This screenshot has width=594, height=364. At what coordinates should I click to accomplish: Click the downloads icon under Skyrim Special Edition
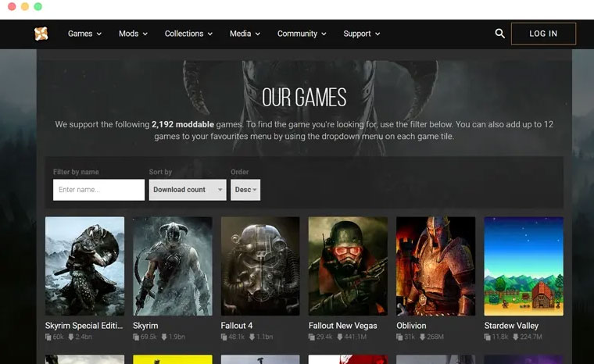(x=71, y=337)
